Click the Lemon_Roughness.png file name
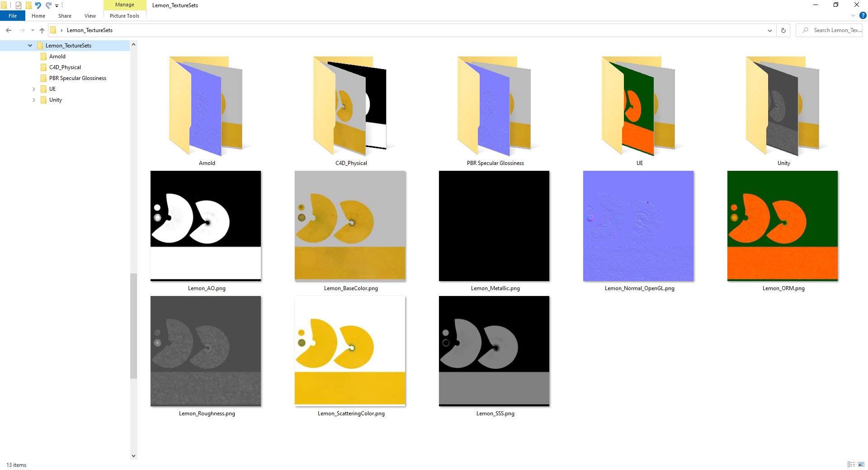The image size is (868, 470). pyautogui.click(x=207, y=414)
